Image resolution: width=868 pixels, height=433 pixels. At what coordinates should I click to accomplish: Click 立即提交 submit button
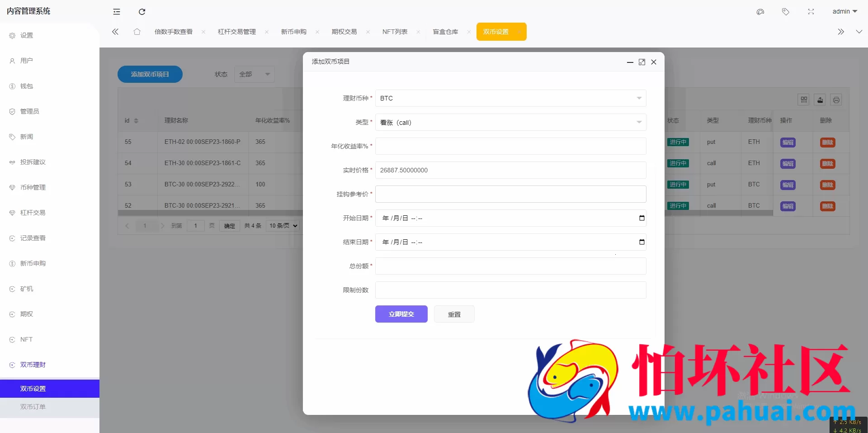401,314
